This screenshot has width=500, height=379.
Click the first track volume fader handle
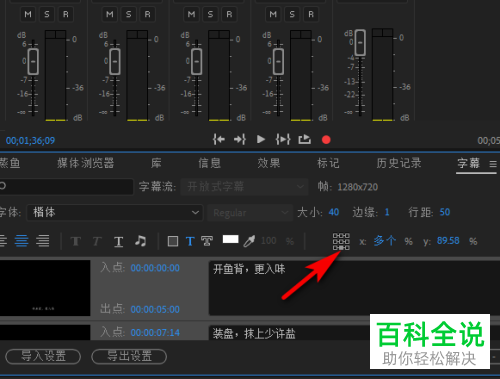[x=33, y=62]
